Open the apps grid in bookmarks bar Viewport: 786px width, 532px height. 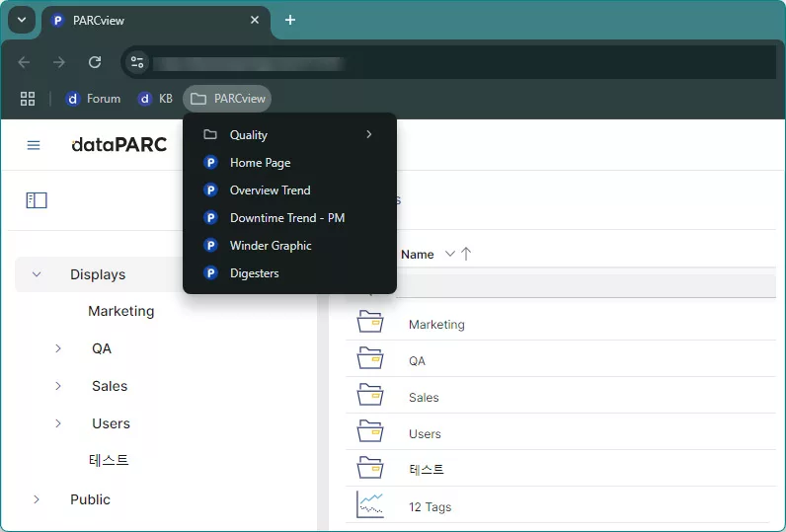click(x=28, y=99)
